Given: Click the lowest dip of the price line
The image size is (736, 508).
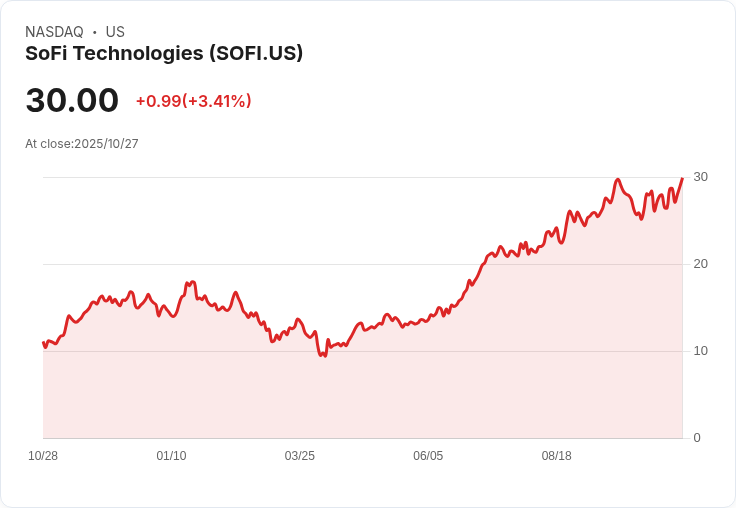Looking at the screenshot, I should click(324, 355).
